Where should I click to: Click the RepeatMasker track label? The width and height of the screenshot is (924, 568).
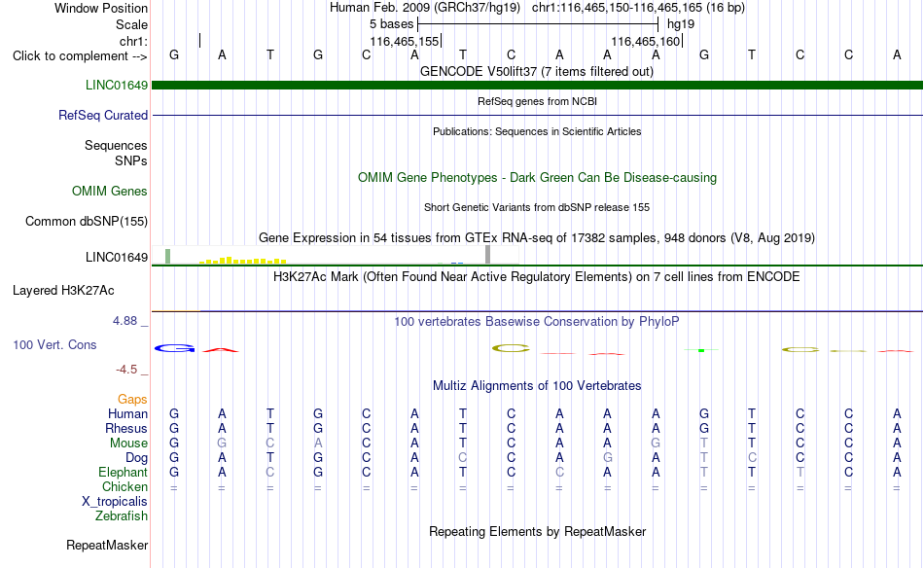[x=107, y=545]
